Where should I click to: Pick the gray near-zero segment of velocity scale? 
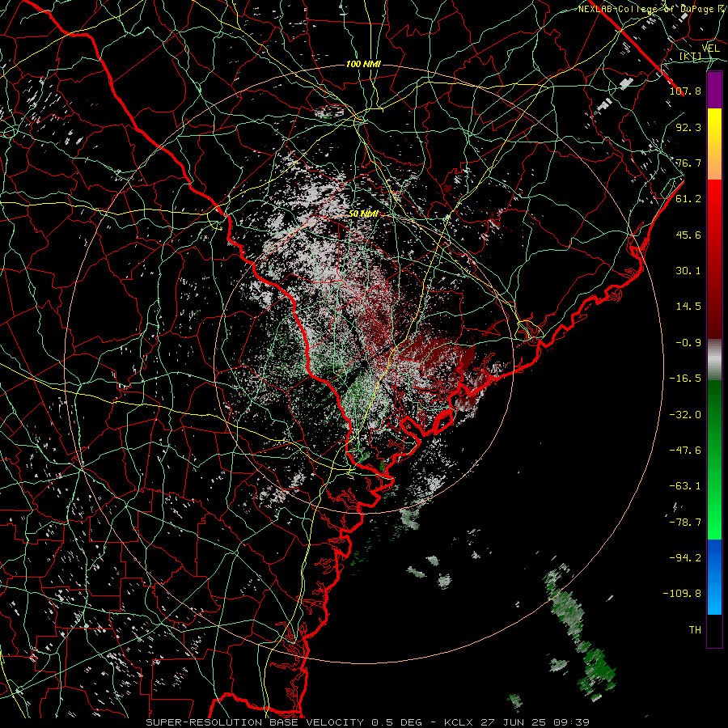click(x=714, y=360)
